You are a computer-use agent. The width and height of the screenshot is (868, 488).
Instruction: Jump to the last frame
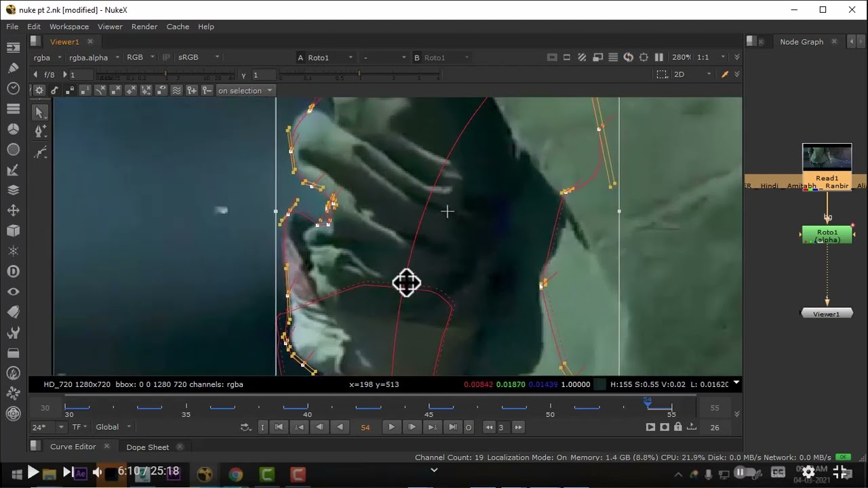(452, 427)
